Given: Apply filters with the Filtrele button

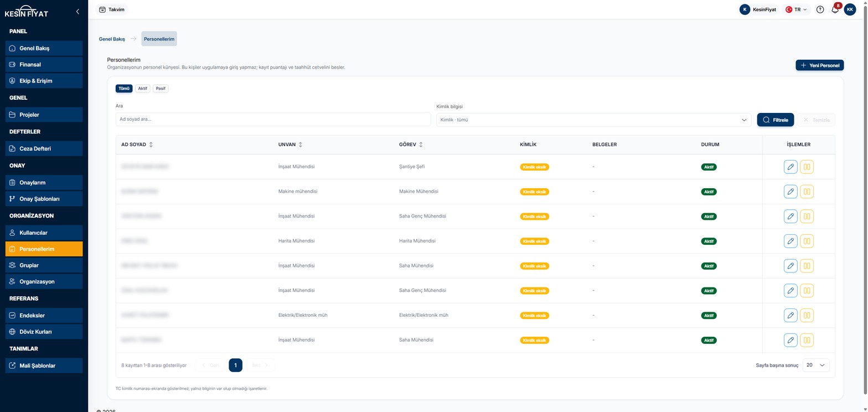Looking at the screenshot, I should click(x=776, y=120).
